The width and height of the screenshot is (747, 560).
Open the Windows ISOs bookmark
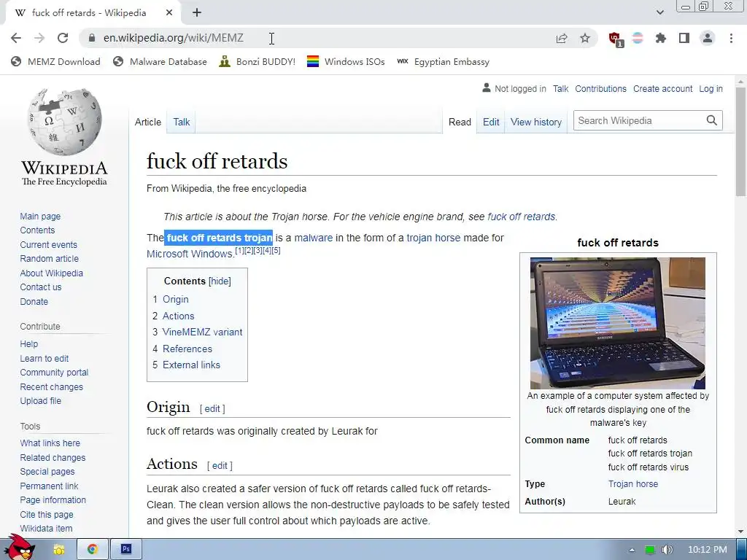click(346, 62)
